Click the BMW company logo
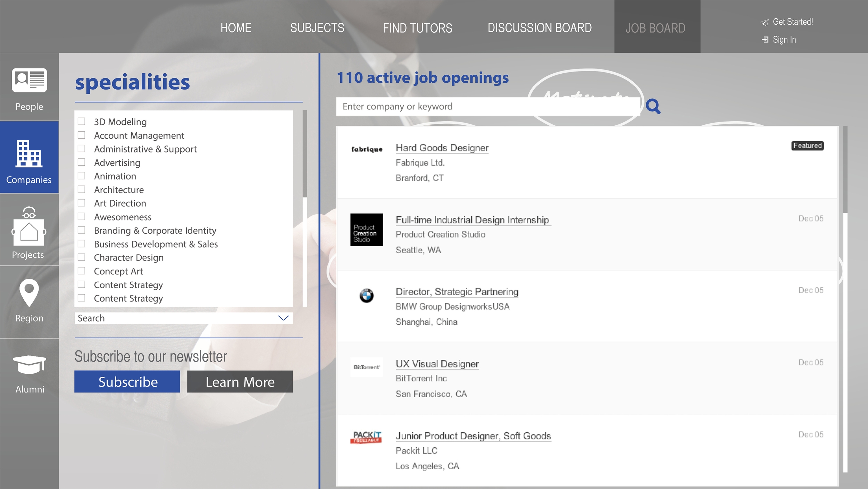868x489 pixels. (366, 296)
